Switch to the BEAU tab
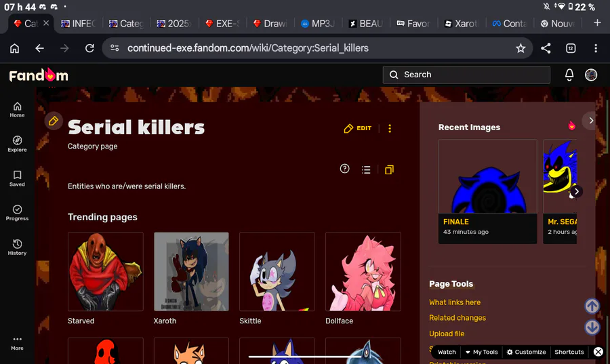 tap(366, 24)
